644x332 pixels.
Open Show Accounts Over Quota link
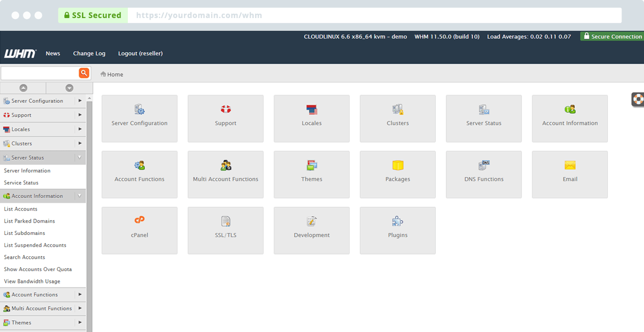point(38,269)
